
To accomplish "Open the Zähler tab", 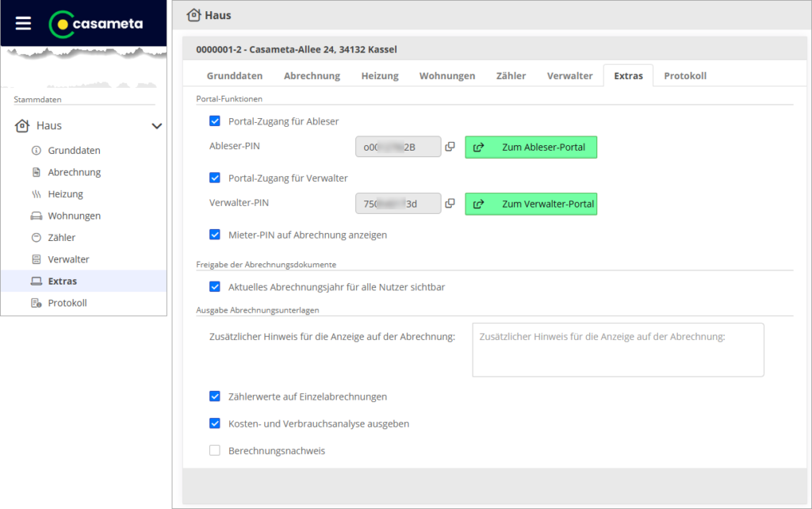I will pyautogui.click(x=511, y=75).
